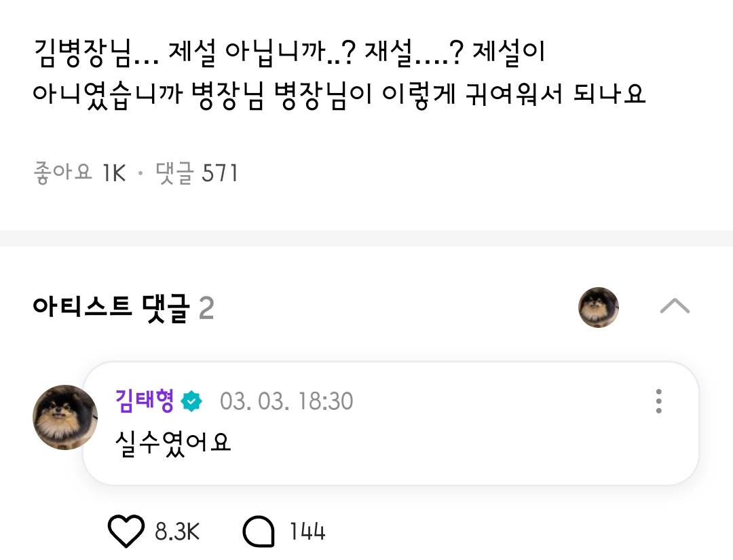Tap the 8.3K like count
The width and height of the screenshot is (733, 560).
tap(177, 531)
